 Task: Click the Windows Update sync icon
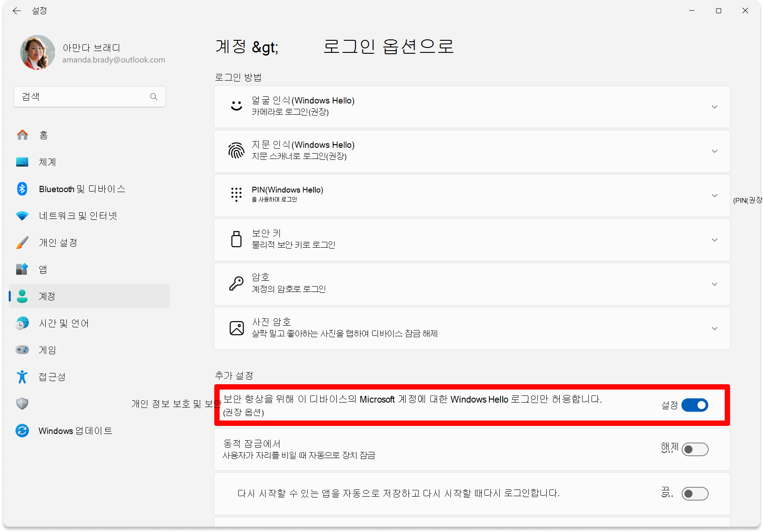tap(22, 430)
